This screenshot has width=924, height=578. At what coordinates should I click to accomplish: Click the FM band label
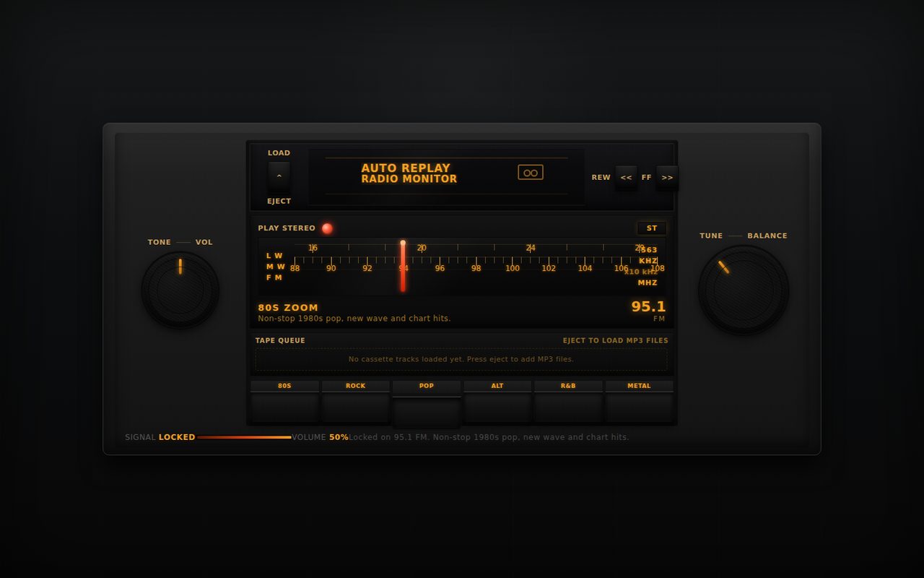274,277
